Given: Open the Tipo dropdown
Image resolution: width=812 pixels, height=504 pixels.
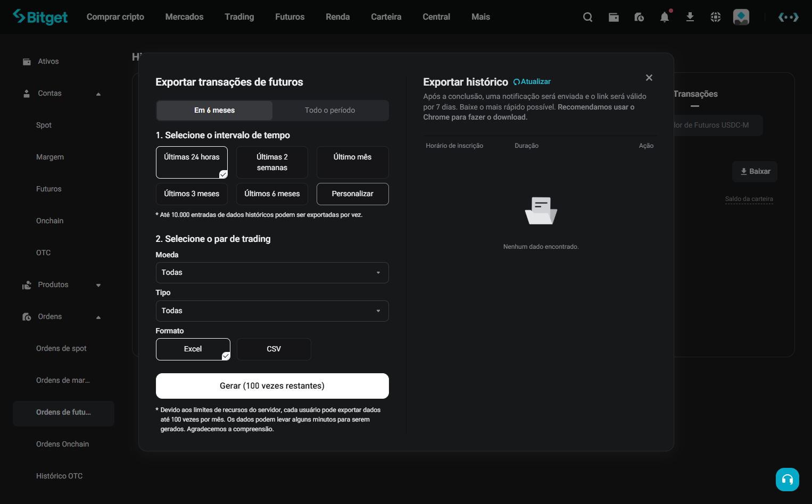Looking at the screenshot, I should [272, 311].
